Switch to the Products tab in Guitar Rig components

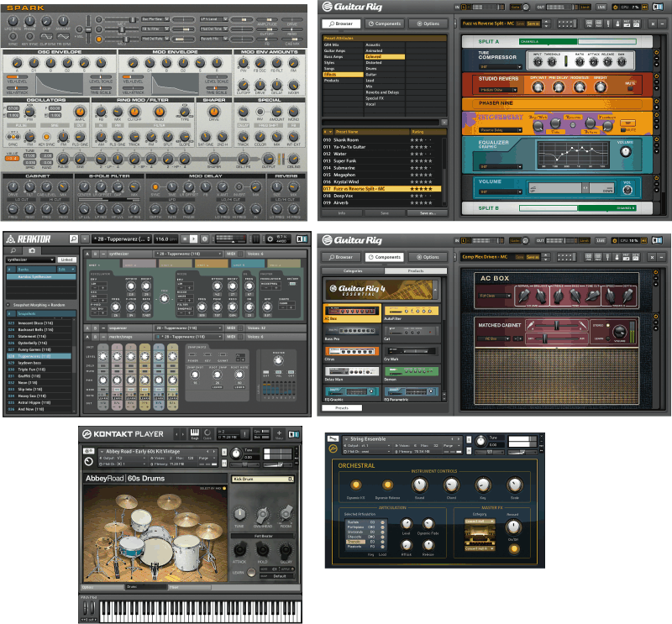[x=415, y=271]
